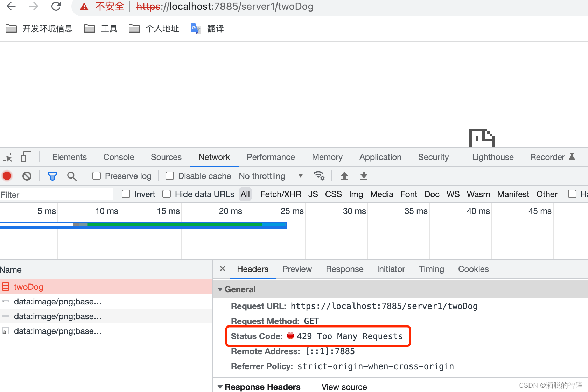588x392 pixels.
Task: Open the 个人地址 bookmark folder
Action: 154,29
